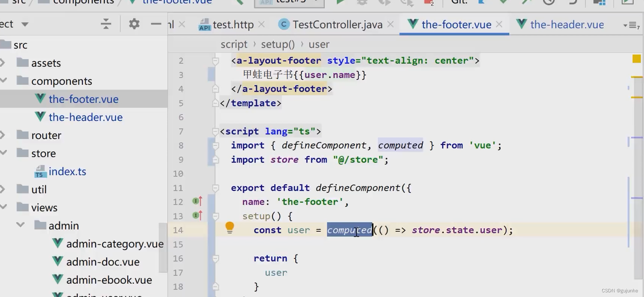Click the project panel vertical scrollbar
Screen dimensions: 644x297
click(x=163, y=247)
